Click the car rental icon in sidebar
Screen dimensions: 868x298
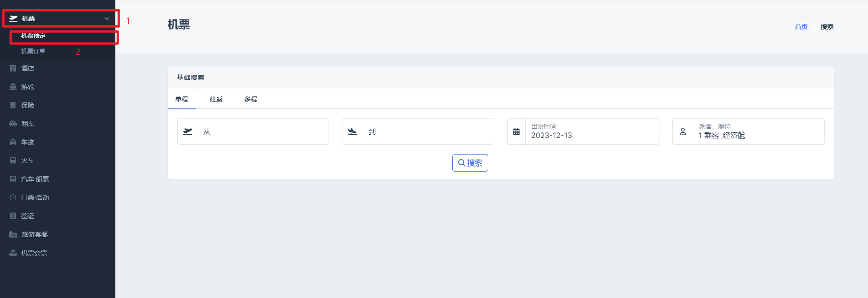tap(13, 124)
